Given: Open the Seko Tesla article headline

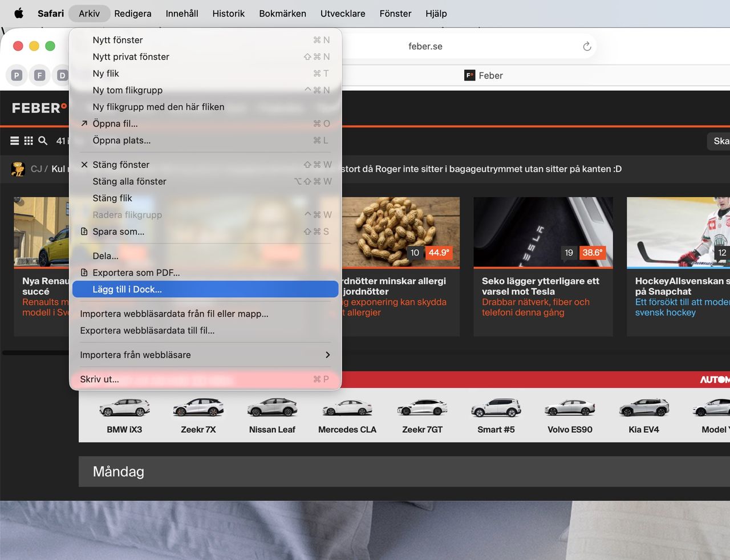Looking at the screenshot, I should 540,286.
